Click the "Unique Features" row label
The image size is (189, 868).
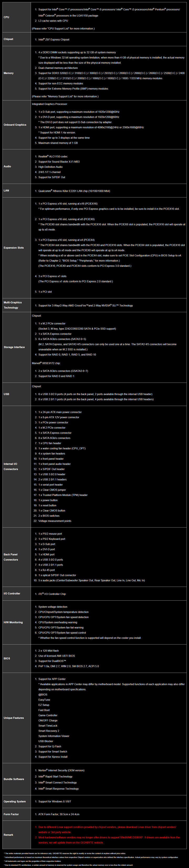(14, 718)
